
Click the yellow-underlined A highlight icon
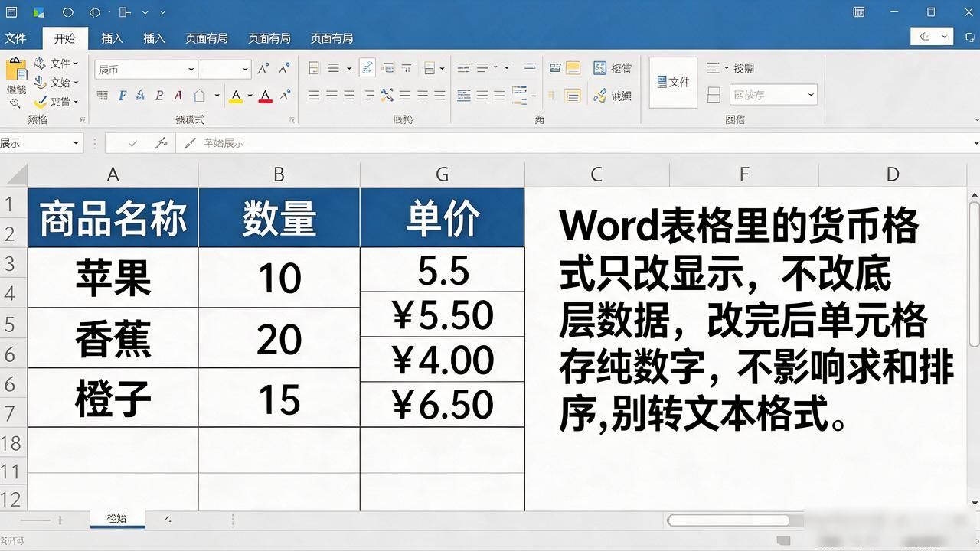click(x=236, y=96)
